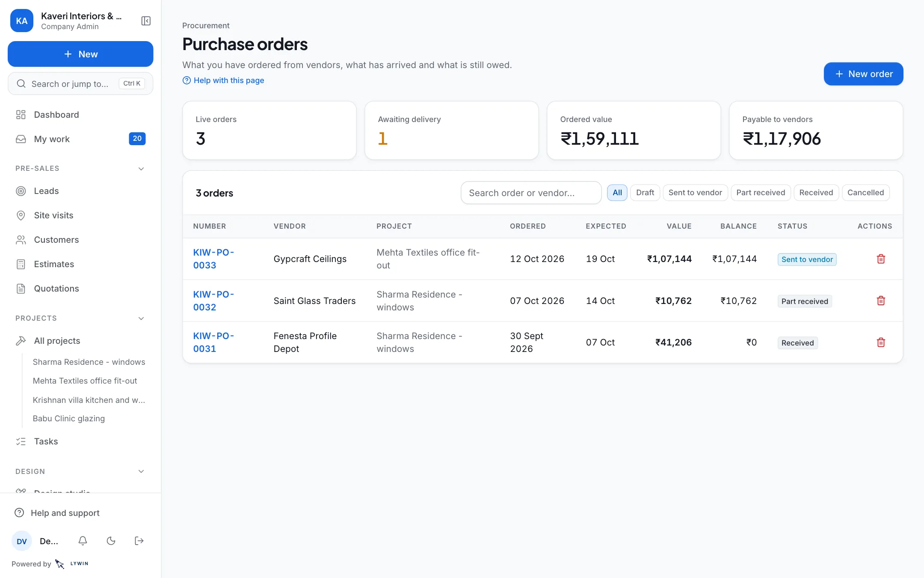The height and width of the screenshot is (578, 924).
Task: Collapse the Design section
Action: point(141,471)
